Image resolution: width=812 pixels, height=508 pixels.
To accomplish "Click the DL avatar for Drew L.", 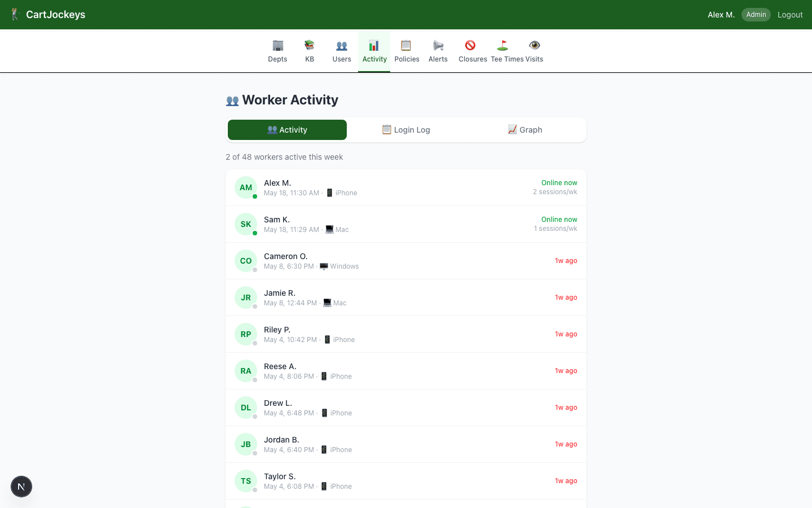I will tap(246, 408).
